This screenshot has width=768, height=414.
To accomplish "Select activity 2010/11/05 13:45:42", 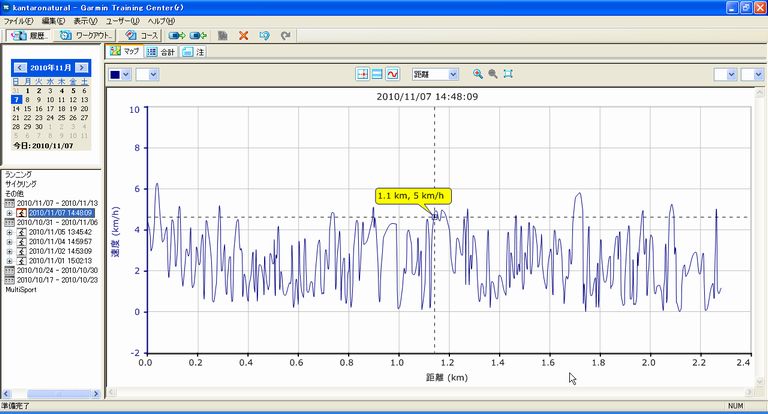I will click(60, 232).
